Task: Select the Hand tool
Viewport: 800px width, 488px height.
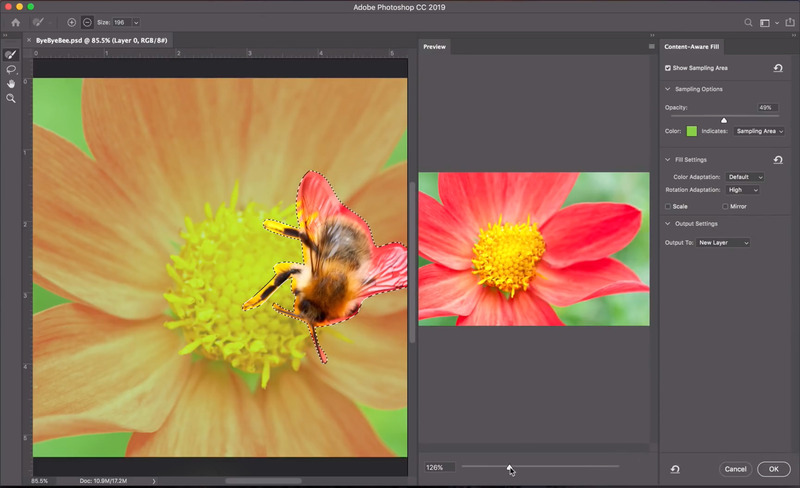Action: point(11,84)
